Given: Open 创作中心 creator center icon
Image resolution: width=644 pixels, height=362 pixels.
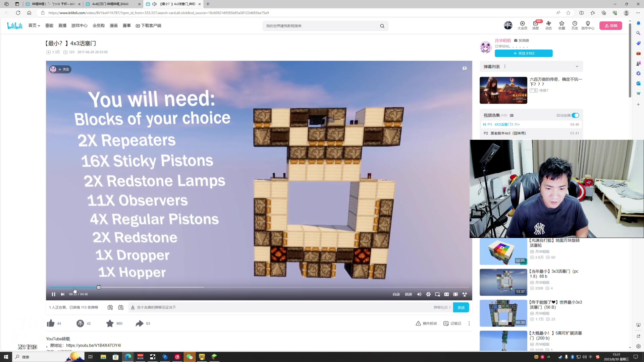Looking at the screenshot, I should [588, 25].
